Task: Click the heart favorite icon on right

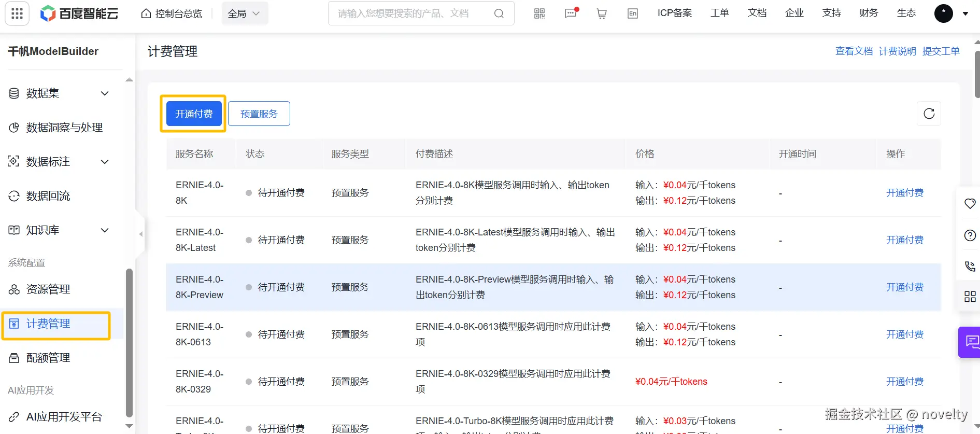Action: (x=970, y=204)
